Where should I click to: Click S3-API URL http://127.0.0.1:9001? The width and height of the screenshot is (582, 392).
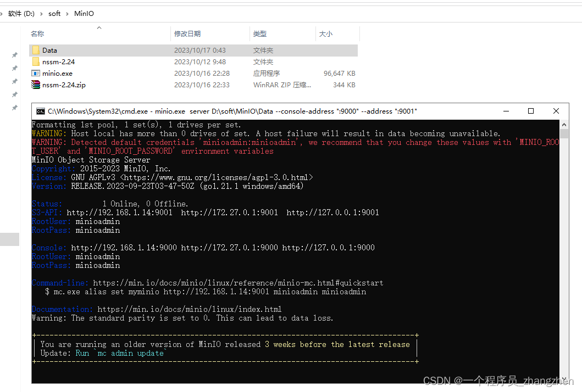pyautogui.click(x=332, y=212)
